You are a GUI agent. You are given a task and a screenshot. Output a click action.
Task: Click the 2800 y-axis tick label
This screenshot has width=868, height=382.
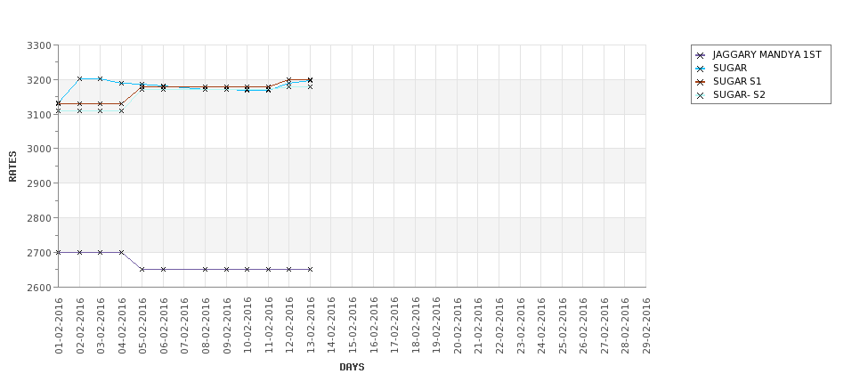[x=39, y=218]
